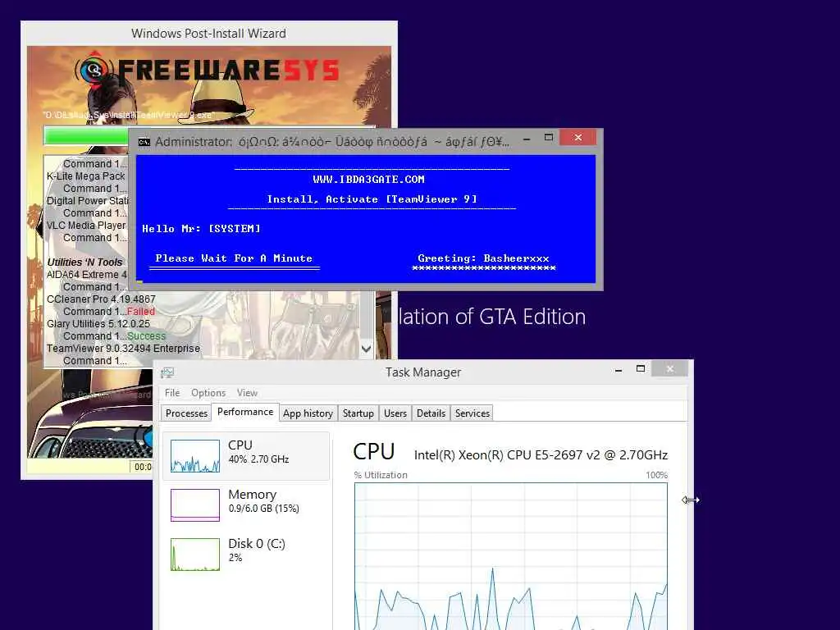Viewport: 840px width, 630px height.
Task: Click the elapsed timer field in the wizard
Action: [141, 467]
